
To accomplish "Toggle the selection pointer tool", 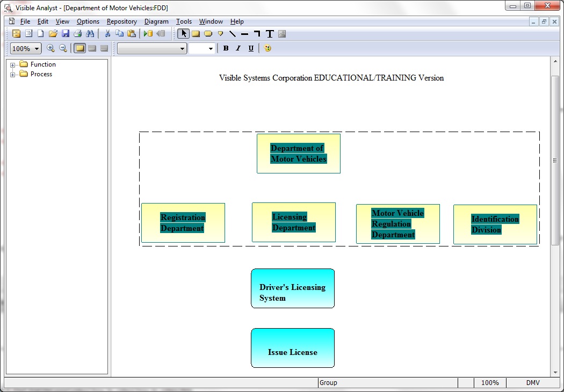I will click(184, 34).
